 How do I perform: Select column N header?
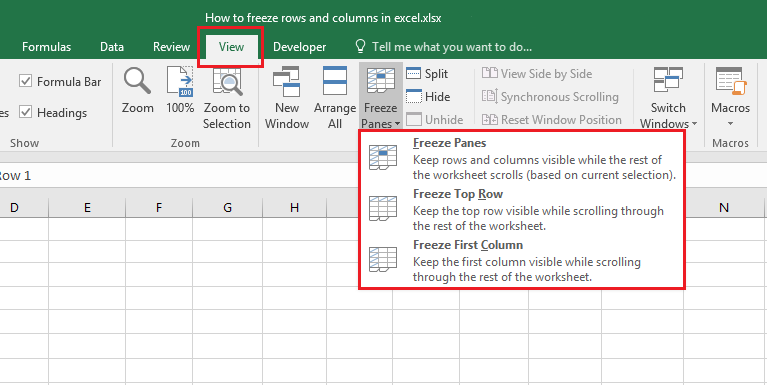pyautogui.click(x=724, y=207)
